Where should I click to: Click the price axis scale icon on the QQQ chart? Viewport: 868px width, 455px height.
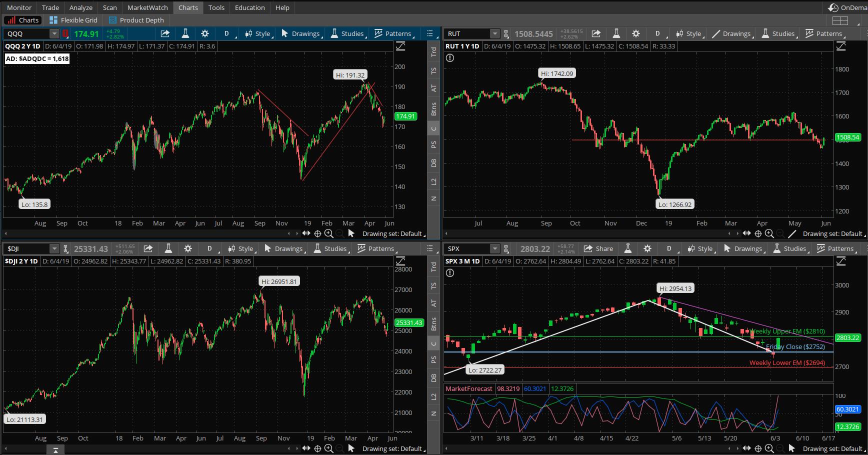click(400, 46)
